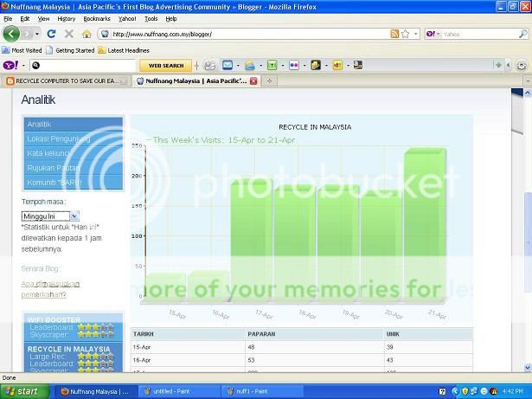Open the address bar history dropdown arrow

[415, 34]
